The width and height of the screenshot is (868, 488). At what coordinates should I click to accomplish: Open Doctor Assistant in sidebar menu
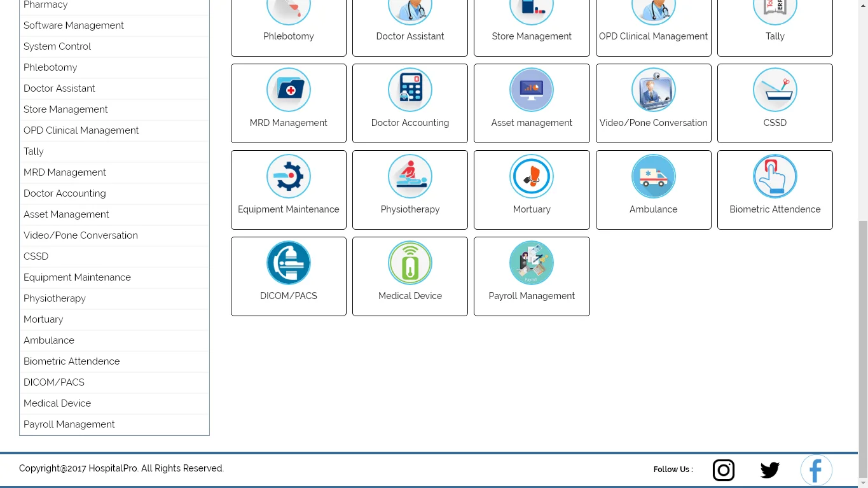click(x=114, y=88)
